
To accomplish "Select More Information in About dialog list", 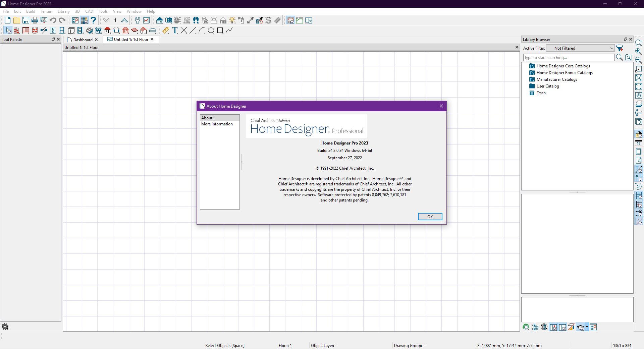I will coord(220,124).
